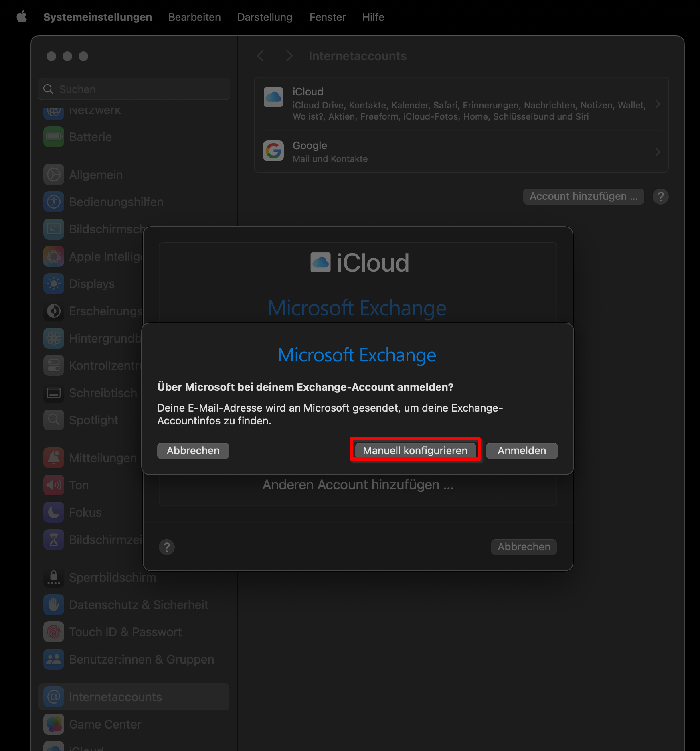Open Kontrollzentrum settings icon

tap(54, 365)
